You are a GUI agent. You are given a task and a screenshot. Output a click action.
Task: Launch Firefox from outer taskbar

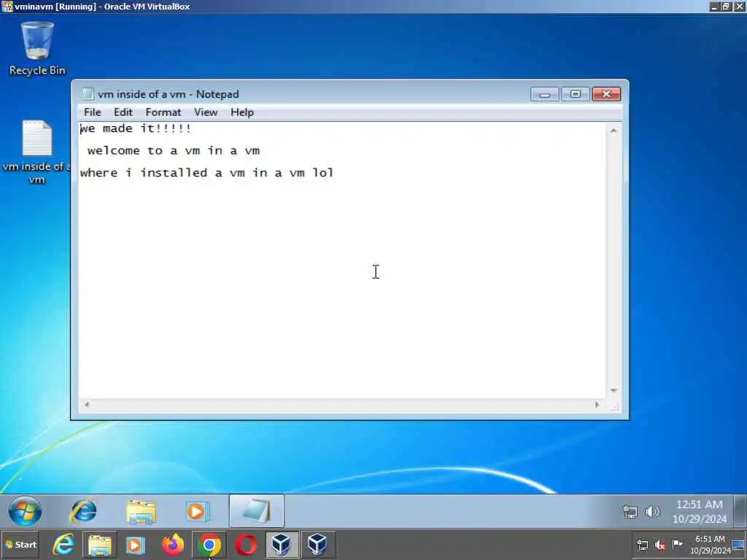pyautogui.click(x=172, y=545)
